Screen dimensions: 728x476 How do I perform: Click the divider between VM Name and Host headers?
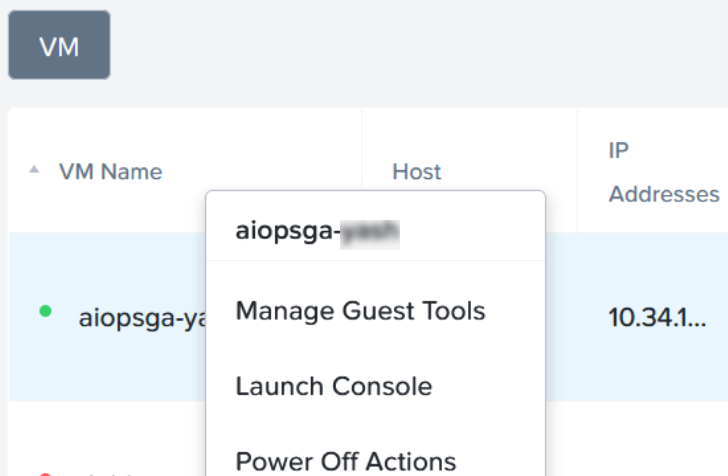361,150
